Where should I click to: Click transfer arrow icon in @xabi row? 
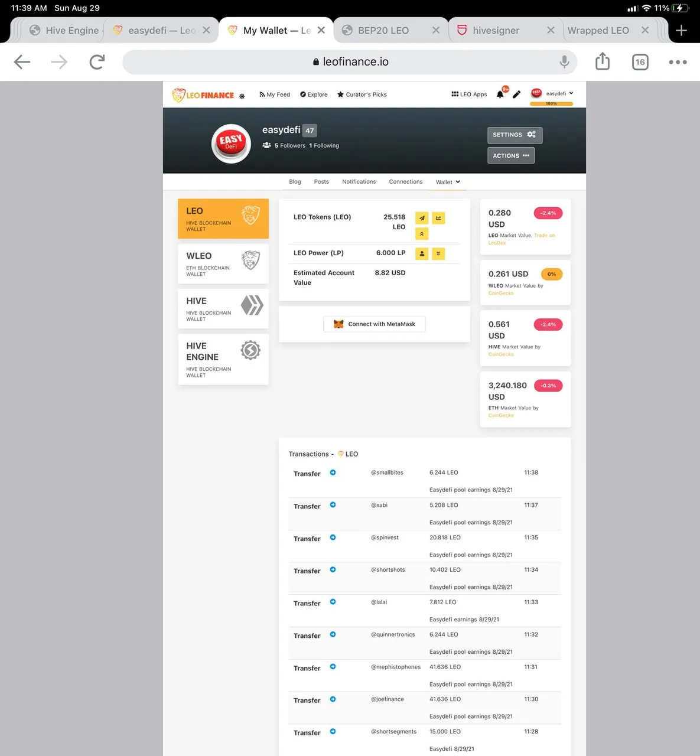tap(333, 505)
